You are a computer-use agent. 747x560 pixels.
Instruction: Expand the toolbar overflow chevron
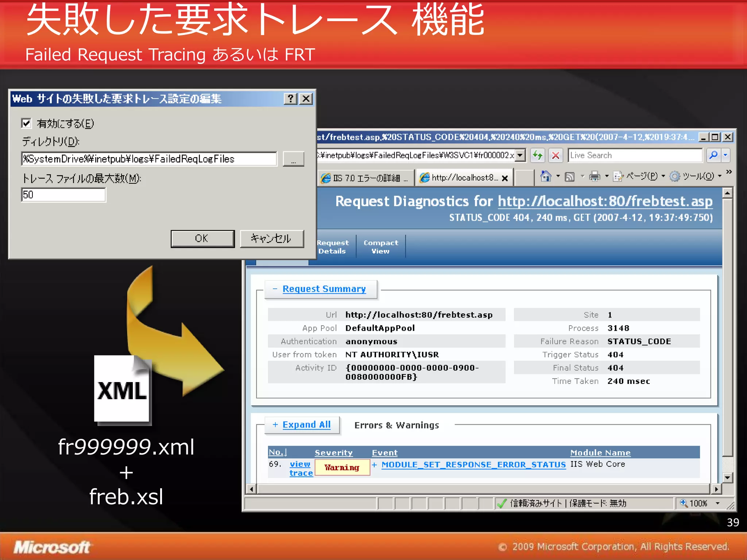[x=729, y=172]
